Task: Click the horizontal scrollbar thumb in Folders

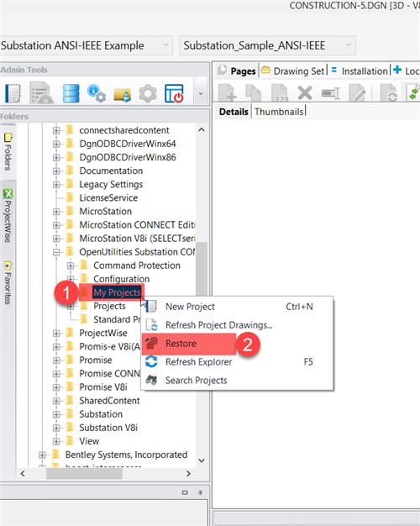Action: pyautogui.click(x=84, y=474)
